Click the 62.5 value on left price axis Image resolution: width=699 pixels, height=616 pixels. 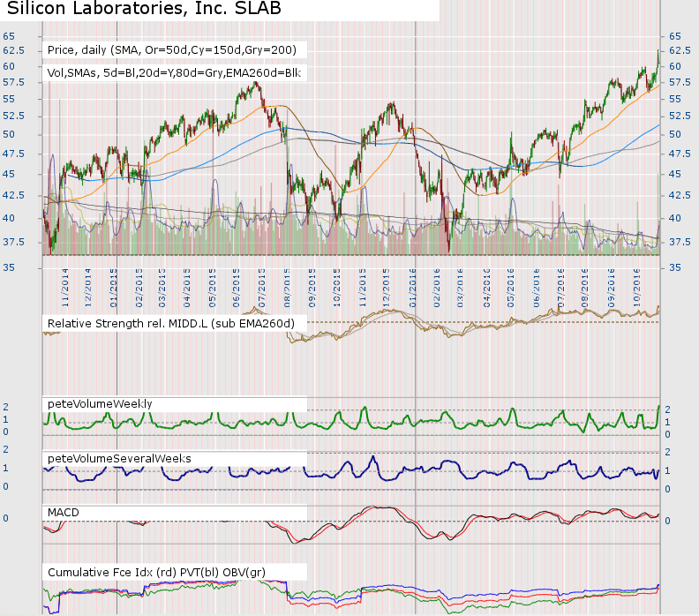click(x=14, y=50)
